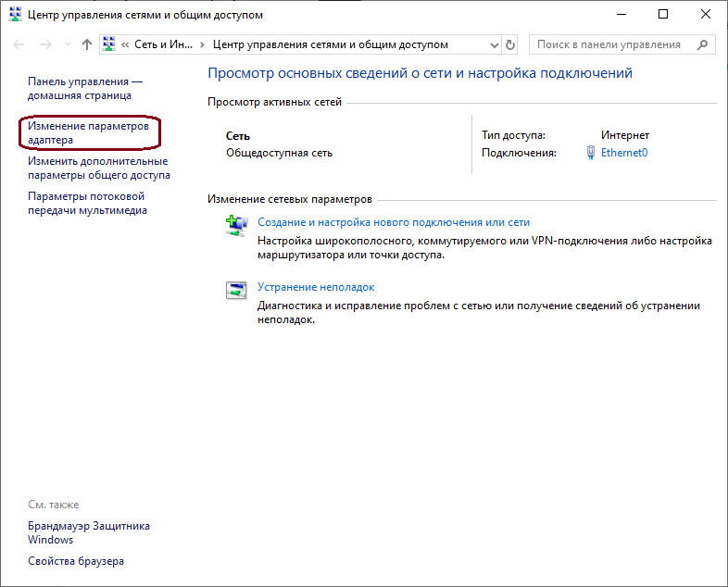Refresh the page with the refresh icon
728x587 pixels.
click(510, 45)
